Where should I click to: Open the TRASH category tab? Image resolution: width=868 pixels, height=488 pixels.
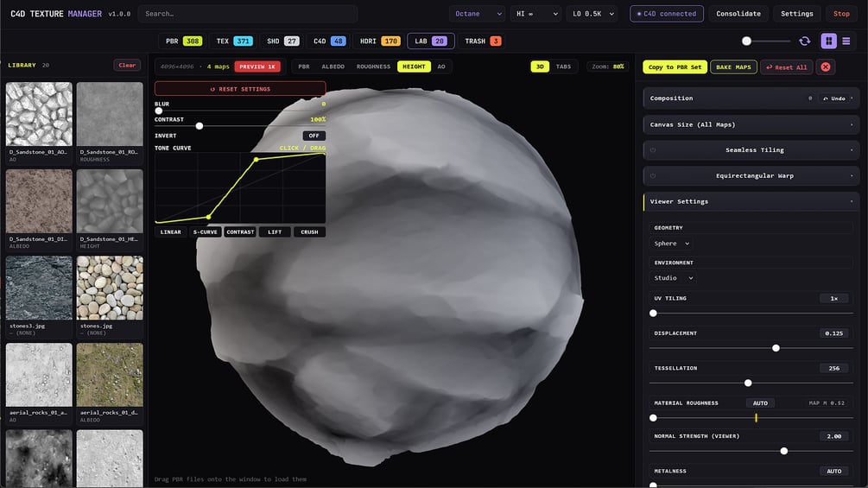click(482, 41)
